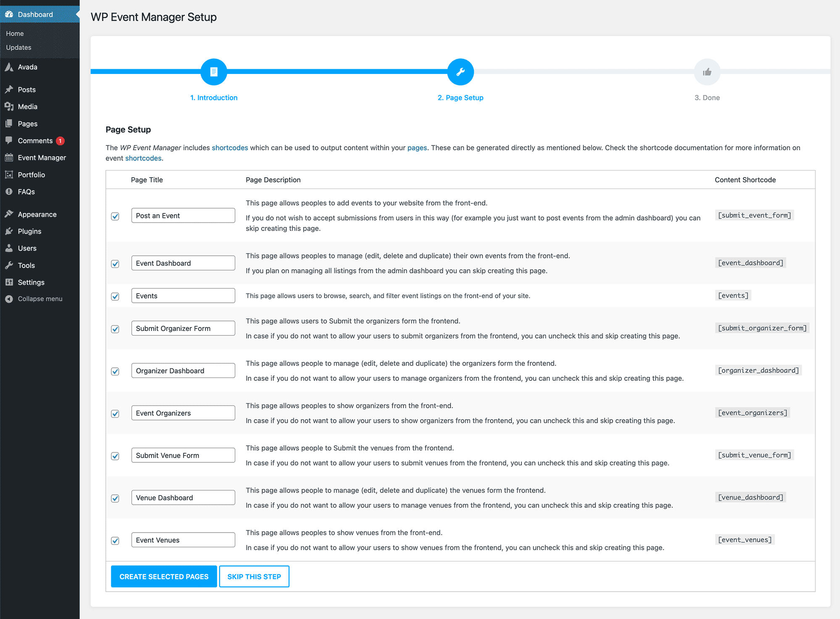Select the [events] shortcode text
The height and width of the screenshot is (619, 840).
[x=733, y=296]
